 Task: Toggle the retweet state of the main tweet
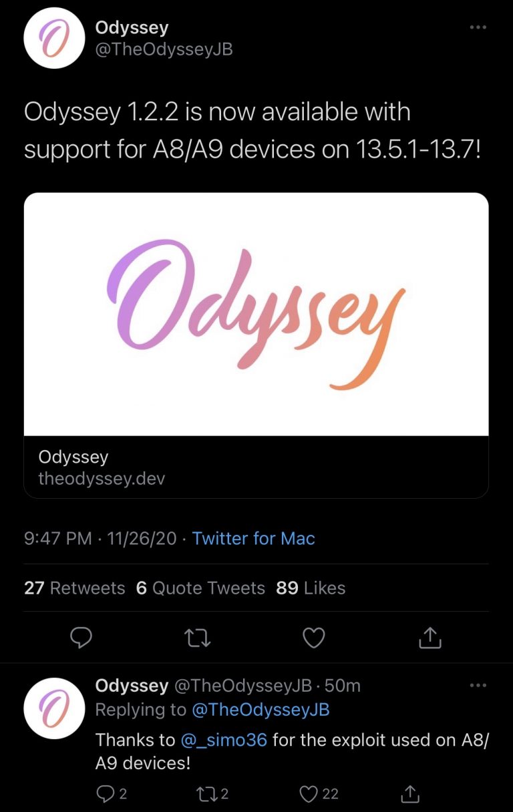196,638
